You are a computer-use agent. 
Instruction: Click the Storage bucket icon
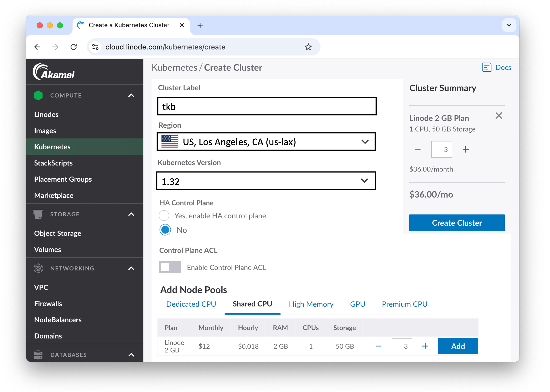39,214
